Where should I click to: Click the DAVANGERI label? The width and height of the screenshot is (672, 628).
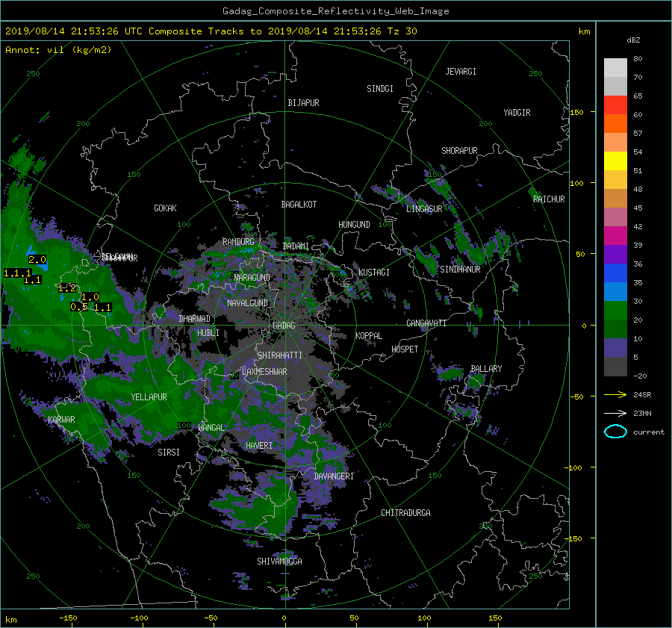pyautogui.click(x=334, y=476)
